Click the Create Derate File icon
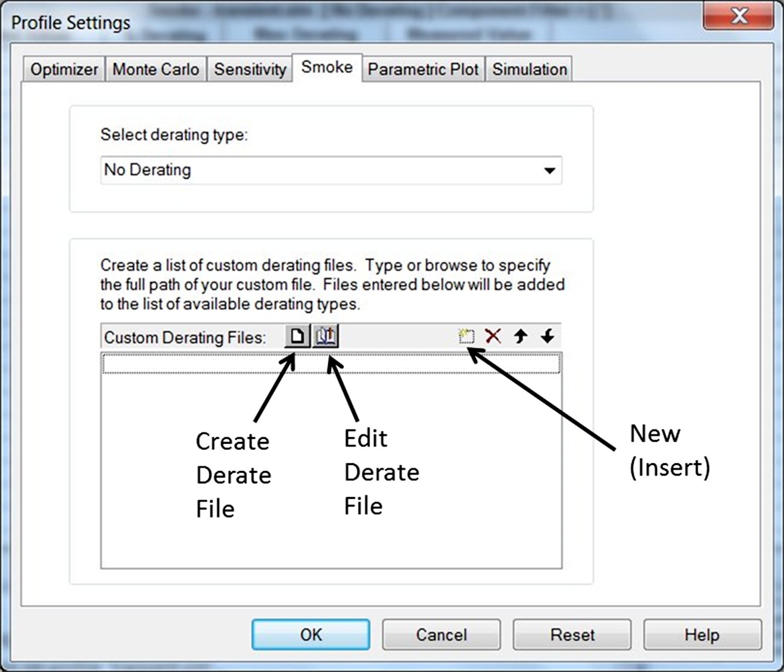The width and height of the screenshot is (784, 672). coord(297,337)
